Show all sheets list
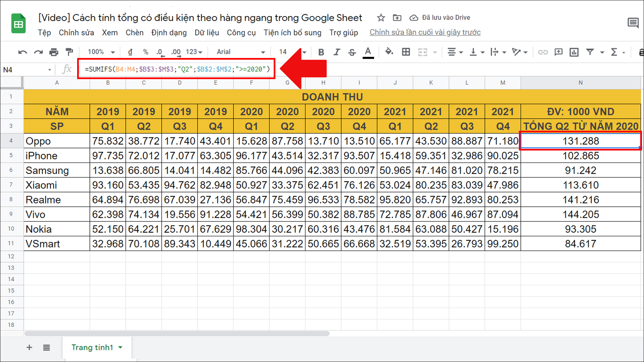The image size is (644, 362). 46,348
